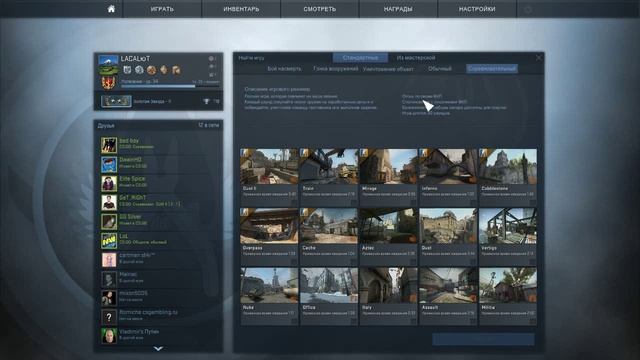The width and height of the screenshot is (640, 360).
Task: Open Lol friend NAVI avatar
Action: (109, 241)
